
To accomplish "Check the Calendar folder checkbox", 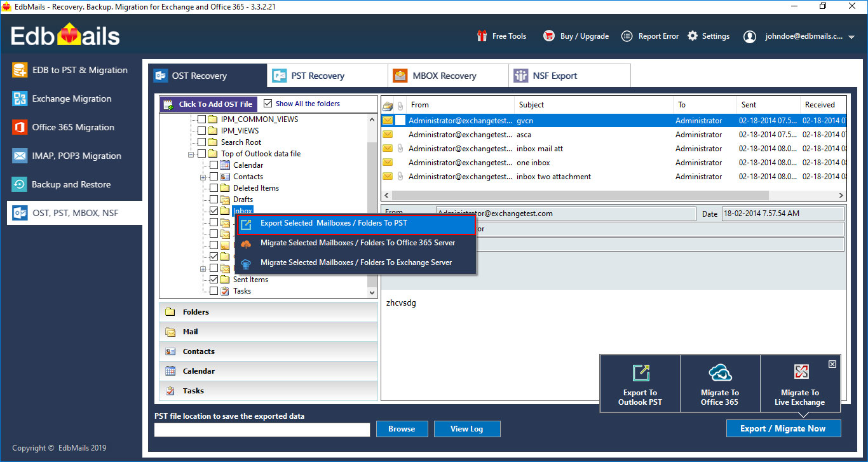I will coord(214,165).
